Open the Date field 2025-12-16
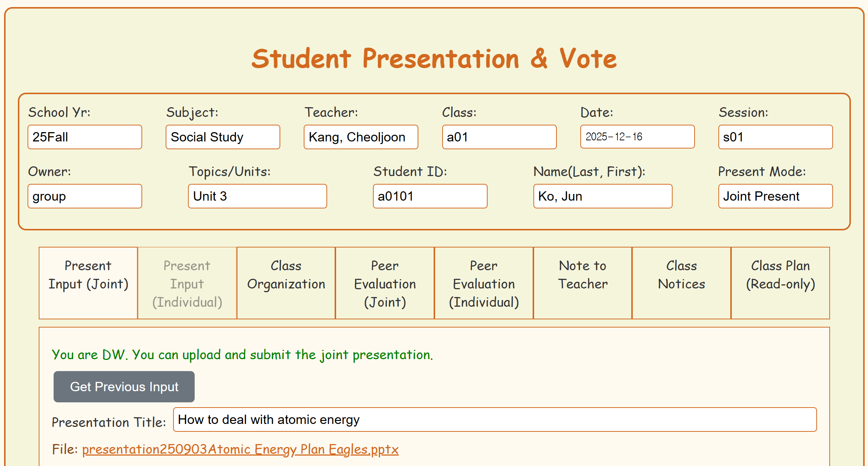868x466 pixels. (637, 137)
